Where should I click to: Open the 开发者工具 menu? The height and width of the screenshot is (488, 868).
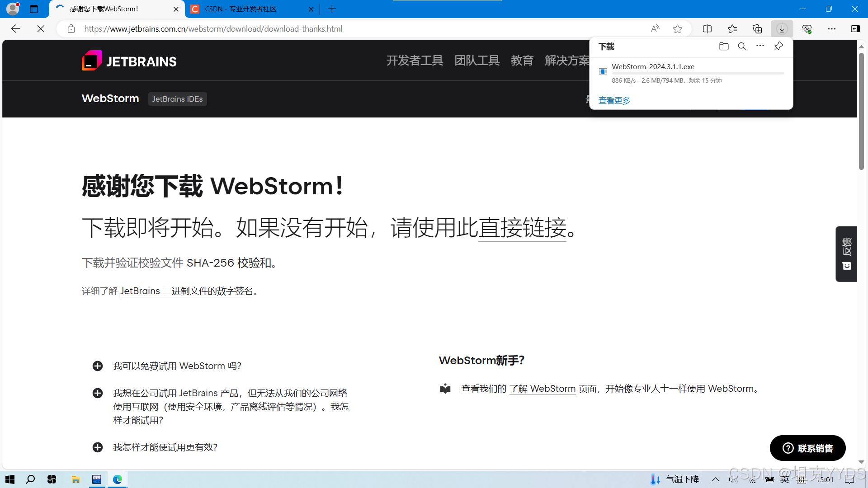point(415,61)
